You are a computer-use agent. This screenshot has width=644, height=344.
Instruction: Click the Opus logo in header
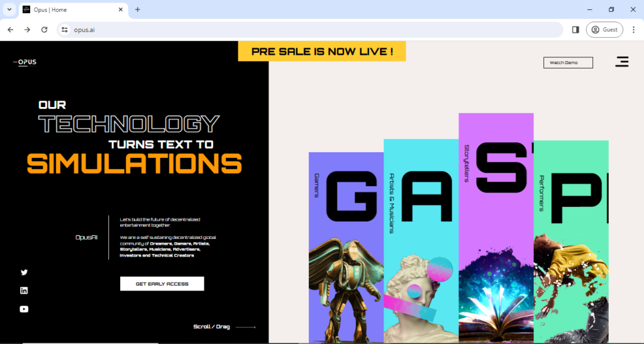pyautogui.click(x=26, y=62)
